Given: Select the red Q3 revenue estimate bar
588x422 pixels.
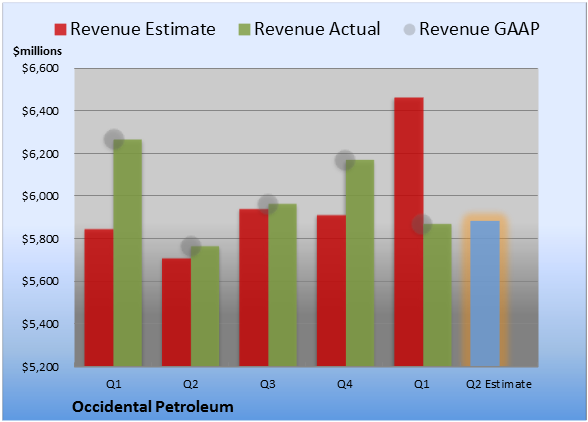Looking at the screenshot, I should click(x=254, y=288).
